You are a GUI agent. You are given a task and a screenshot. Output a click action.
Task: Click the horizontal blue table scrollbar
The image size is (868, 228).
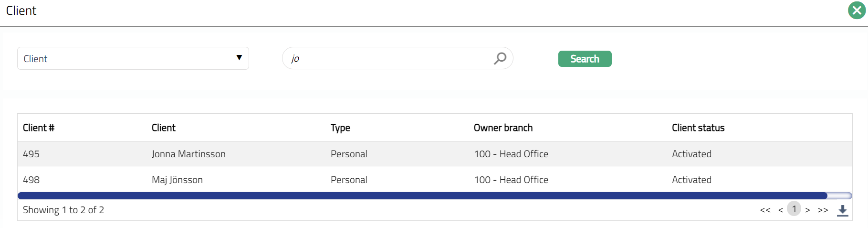422,195
